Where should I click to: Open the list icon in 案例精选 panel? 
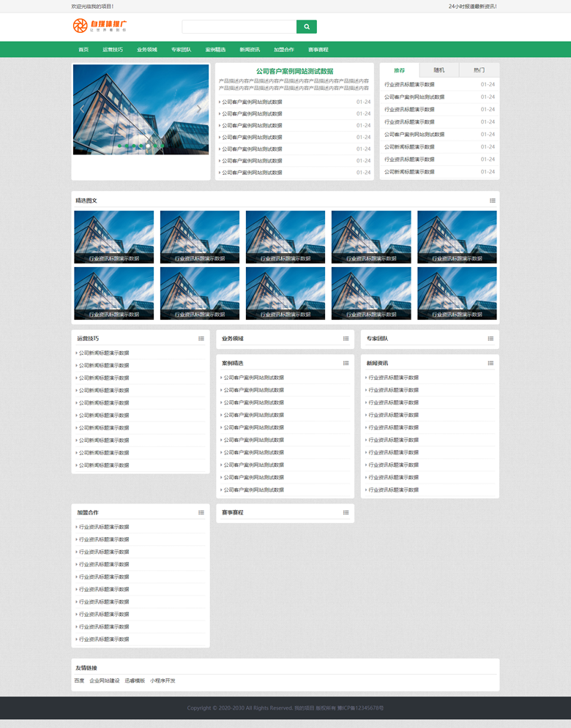coord(346,364)
